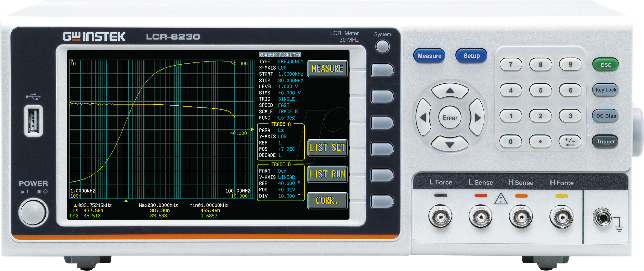
Task: Toggle the DC Bias button
Action: 606,116
